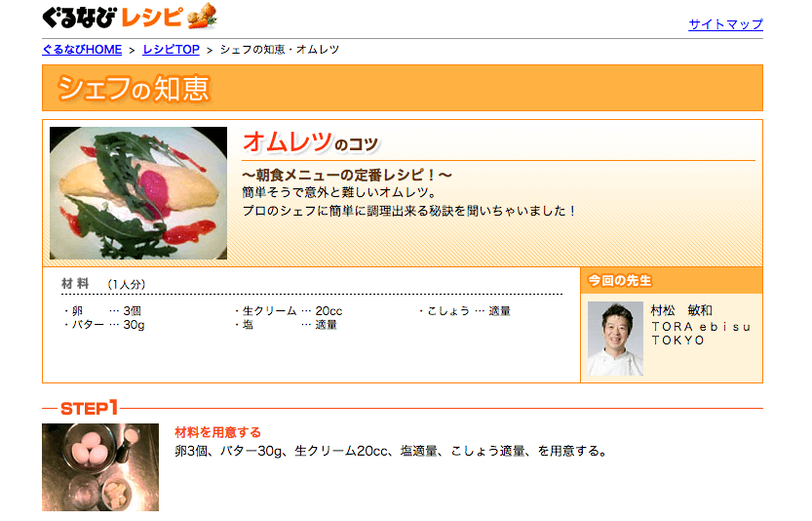
Task: Click the STEP1 heading label
Action: [89, 408]
